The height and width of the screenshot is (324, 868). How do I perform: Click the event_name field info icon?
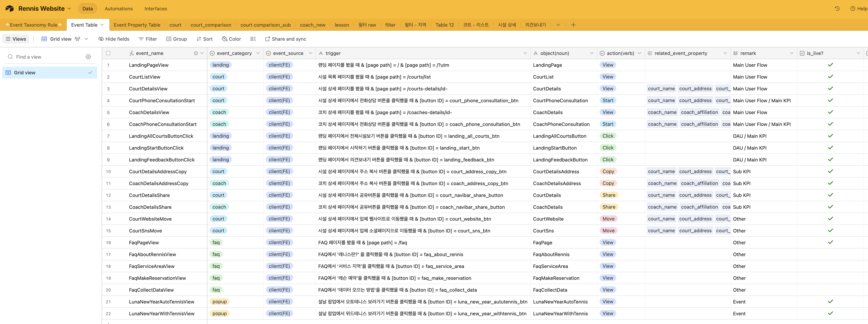click(196, 53)
